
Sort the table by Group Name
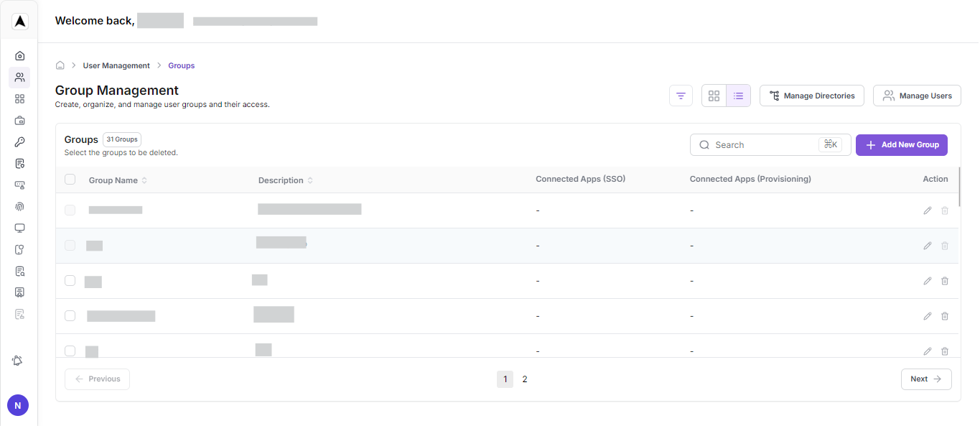pyautogui.click(x=144, y=180)
